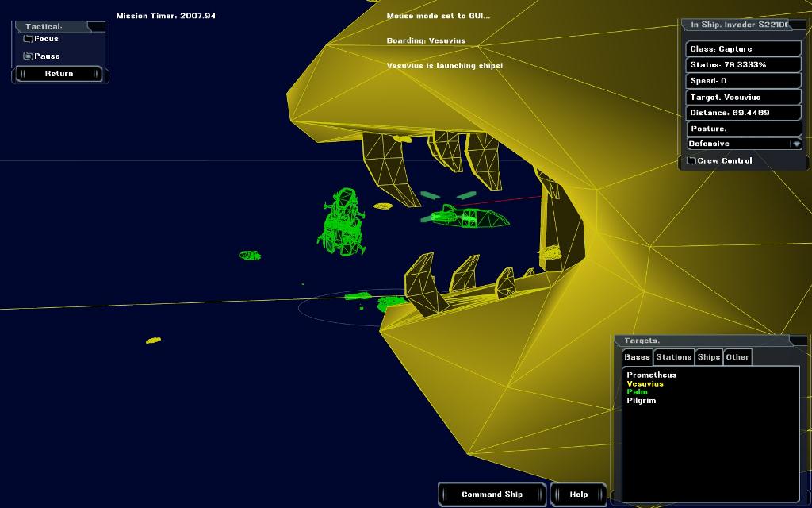
Task: Open the Ships targets tab
Action: (x=708, y=357)
